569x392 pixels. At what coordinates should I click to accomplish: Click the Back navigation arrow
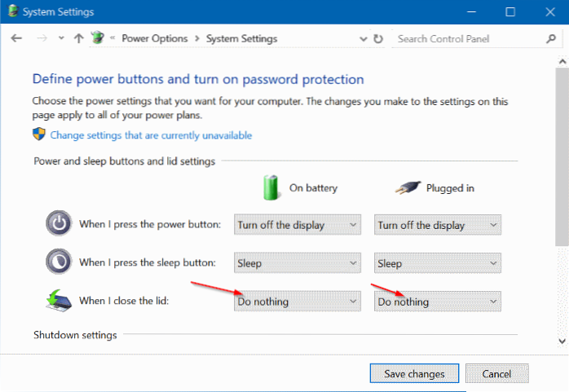(x=17, y=38)
